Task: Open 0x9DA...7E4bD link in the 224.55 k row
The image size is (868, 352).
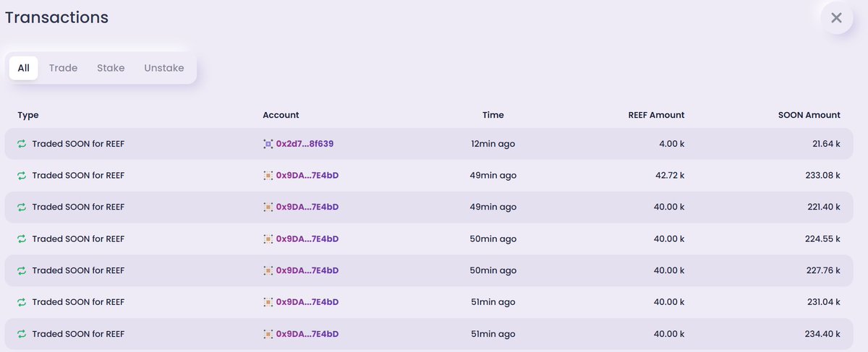Action: coord(307,239)
